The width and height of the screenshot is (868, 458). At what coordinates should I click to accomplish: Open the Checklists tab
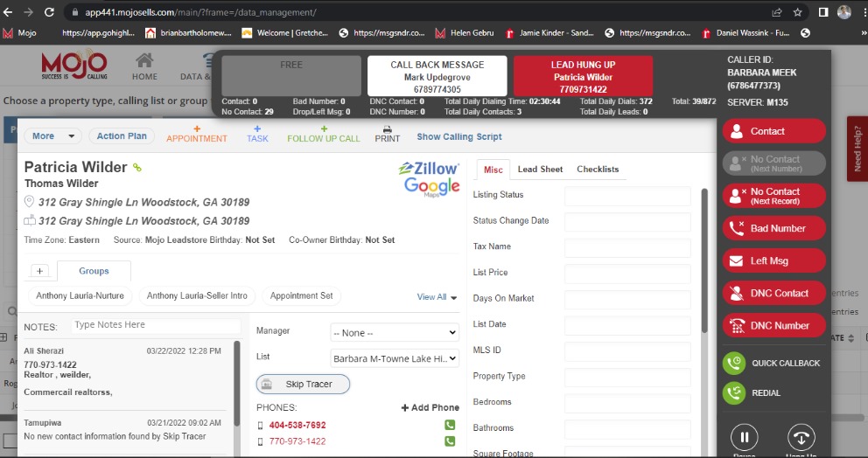(598, 170)
